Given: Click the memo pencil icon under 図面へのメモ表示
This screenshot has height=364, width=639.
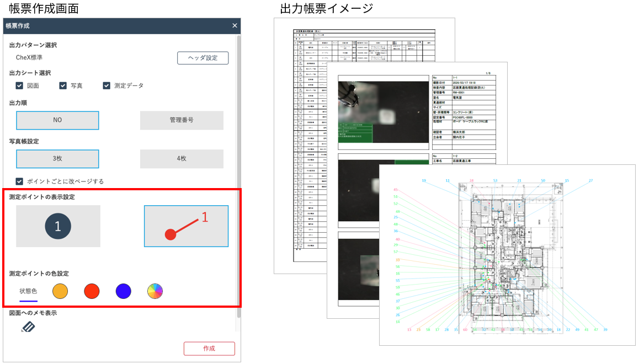Looking at the screenshot, I should pyautogui.click(x=28, y=328).
